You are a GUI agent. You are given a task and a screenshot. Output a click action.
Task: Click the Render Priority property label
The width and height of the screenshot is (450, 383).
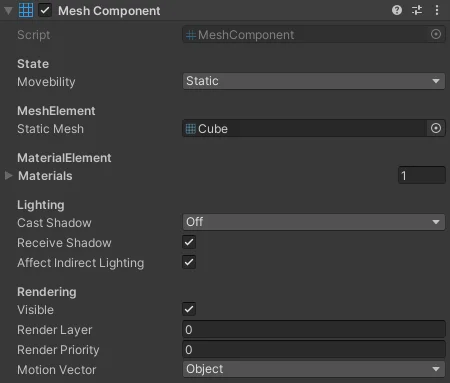tap(58, 350)
